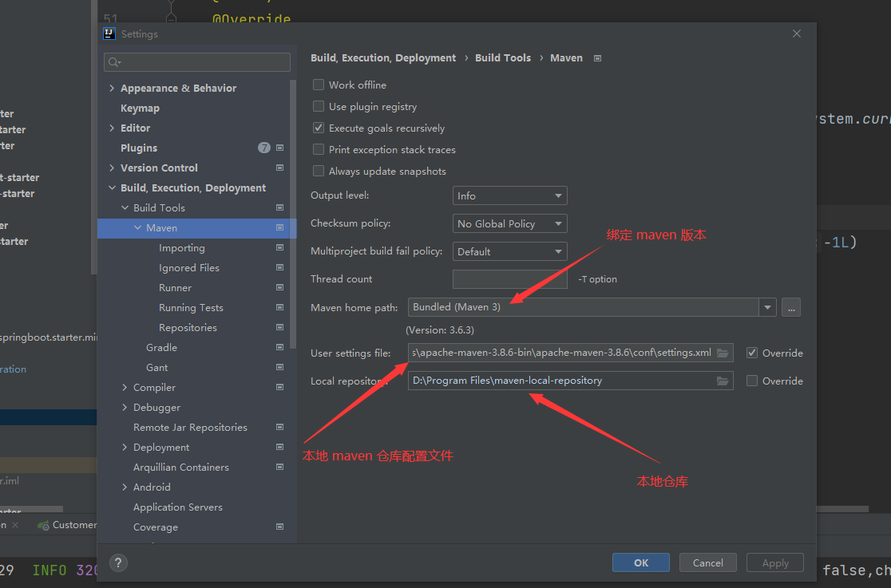Image resolution: width=891 pixels, height=588 pixels.
Task: Enable Work offline checkbox
Action: coord(319,85)
